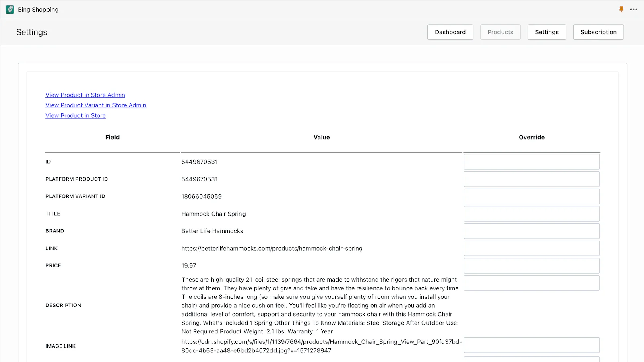Click the Title override text field
The width and height of the screenshot is (644, 362).
tap(531, 214)
